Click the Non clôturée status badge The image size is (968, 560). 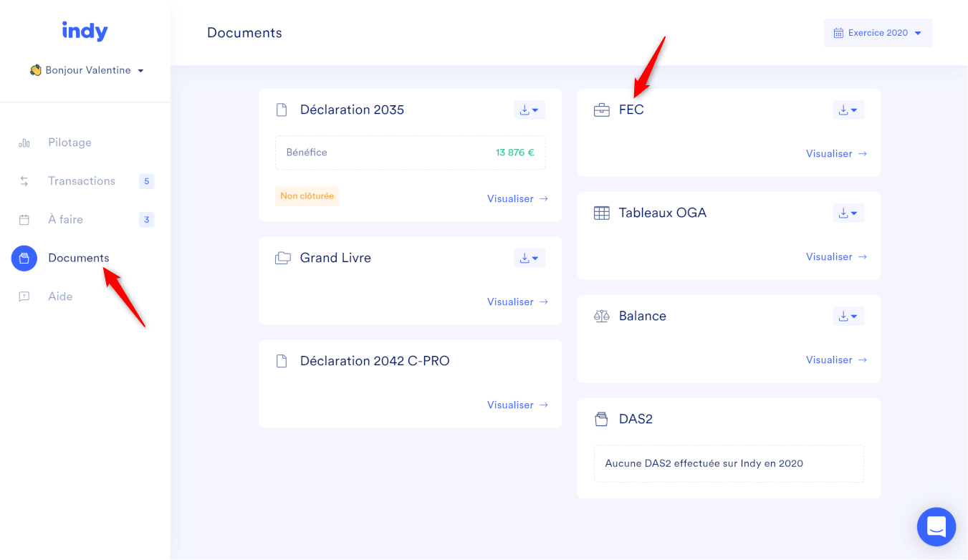point(307,196)
